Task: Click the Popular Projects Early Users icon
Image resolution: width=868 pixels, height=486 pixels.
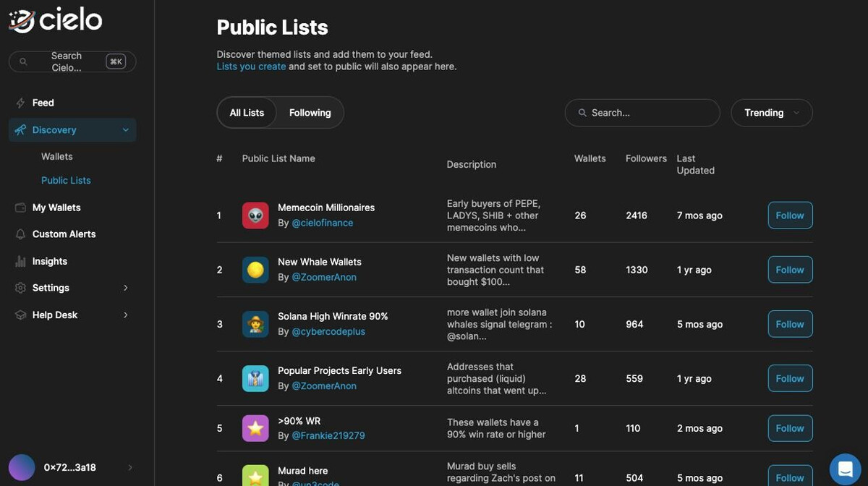Action: tap(255, 378)
